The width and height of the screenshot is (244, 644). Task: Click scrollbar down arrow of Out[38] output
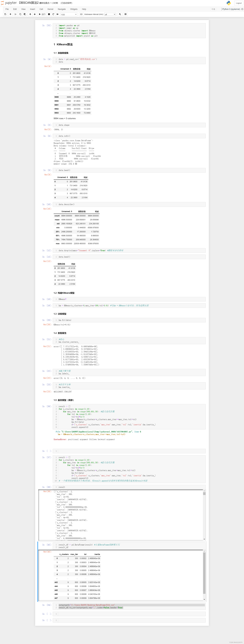pos(204,539)
